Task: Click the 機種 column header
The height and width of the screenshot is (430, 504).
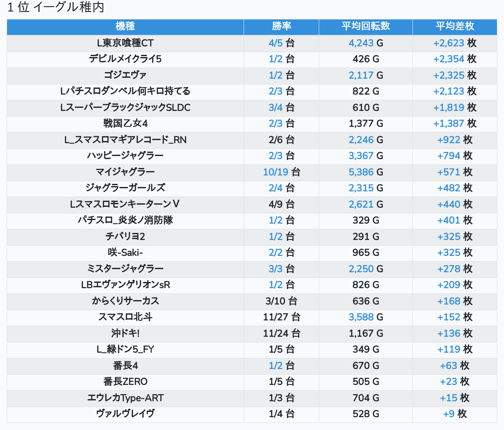Action: 125,27
